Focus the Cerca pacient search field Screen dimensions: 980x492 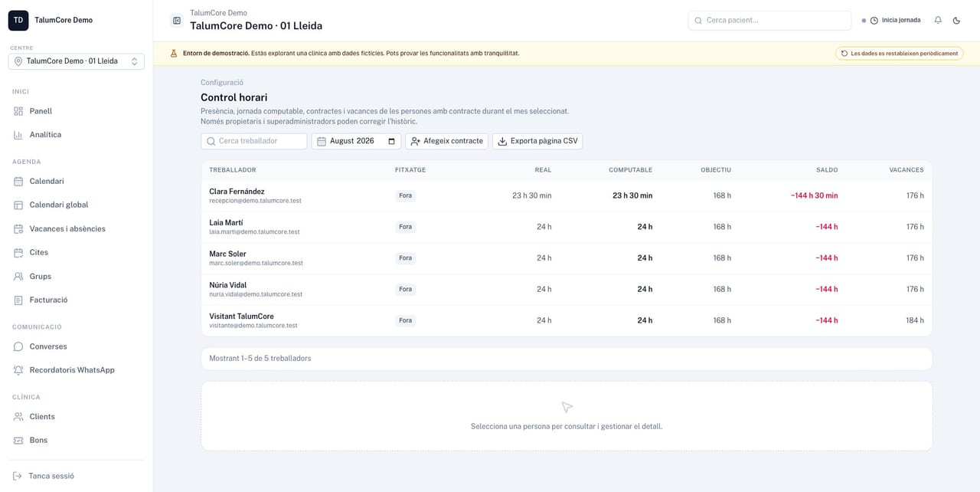769,21
